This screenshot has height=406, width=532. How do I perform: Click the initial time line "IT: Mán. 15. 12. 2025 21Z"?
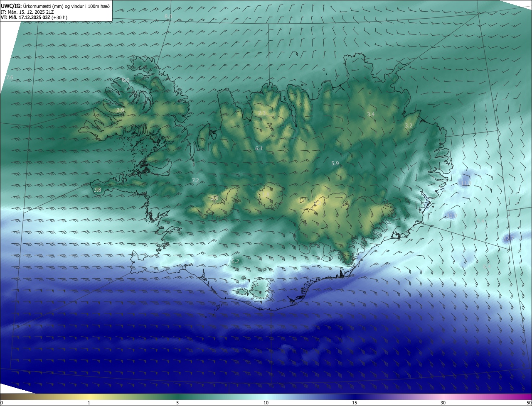pos(27,12)
